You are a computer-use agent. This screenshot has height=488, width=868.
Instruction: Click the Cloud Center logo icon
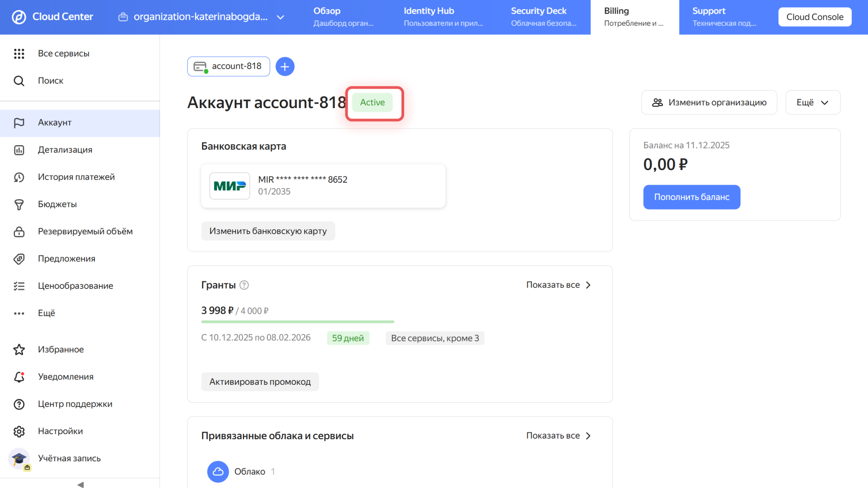(x=19, y=17)
